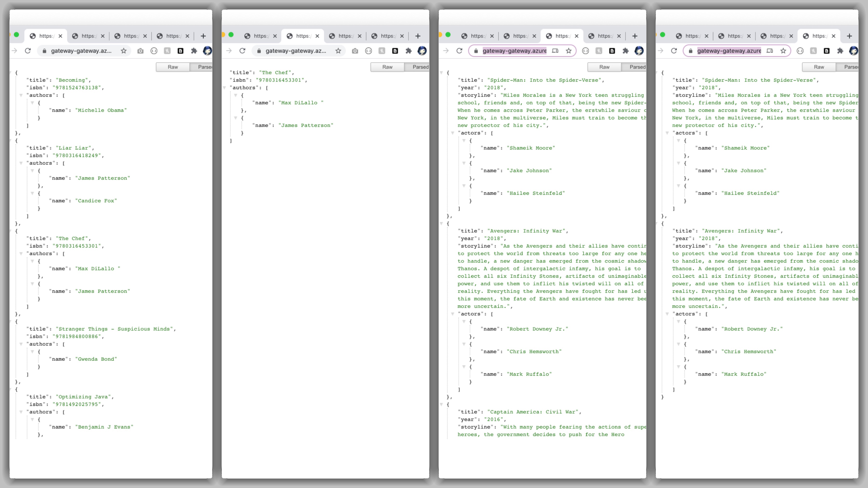868x488 pixels.
Task: Click cast/device icon in third window address bar
Action: point(555,51)
